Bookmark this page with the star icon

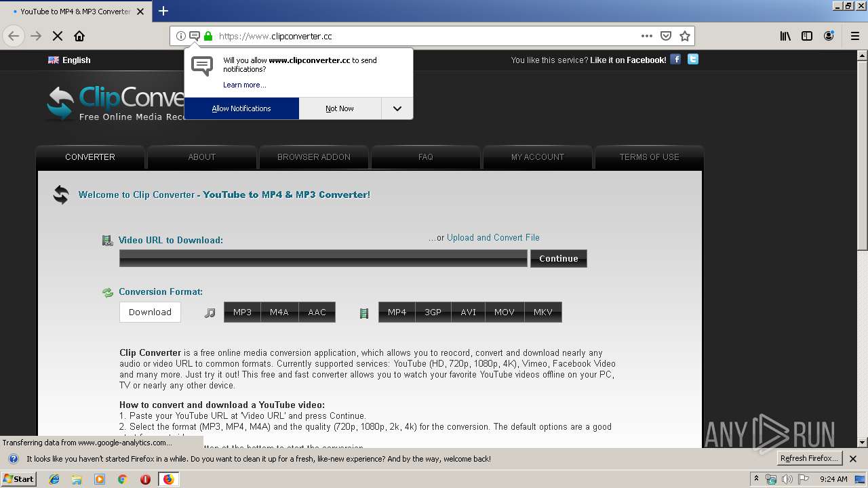685,36
